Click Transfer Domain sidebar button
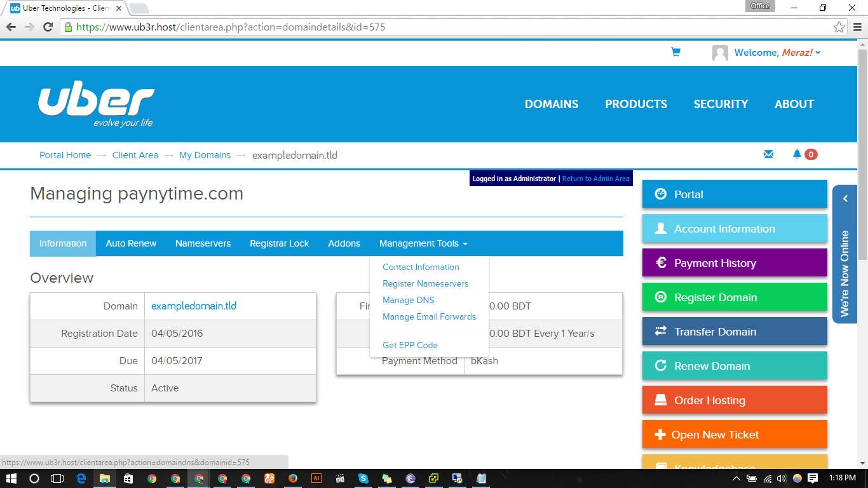Image resolution: width=868 pixels, height=488 pixels. [735, 332]
